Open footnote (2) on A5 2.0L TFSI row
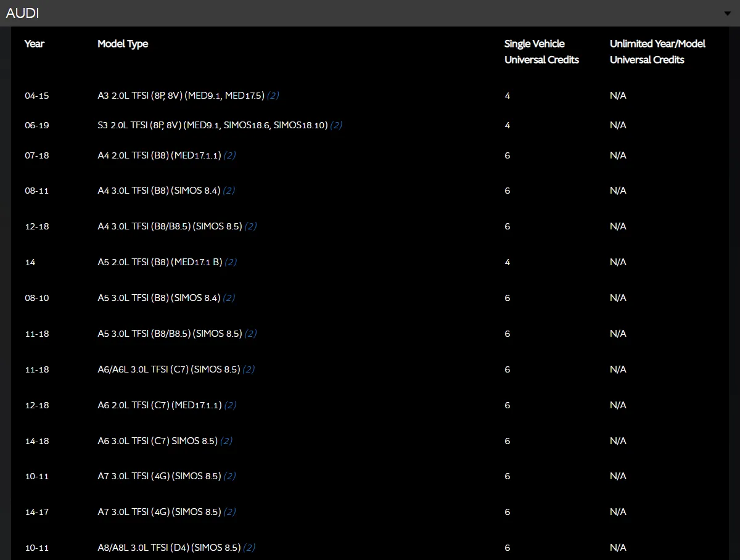Image resolution: width=740 pixels, height=560 pixels. [x=231, y=262]
